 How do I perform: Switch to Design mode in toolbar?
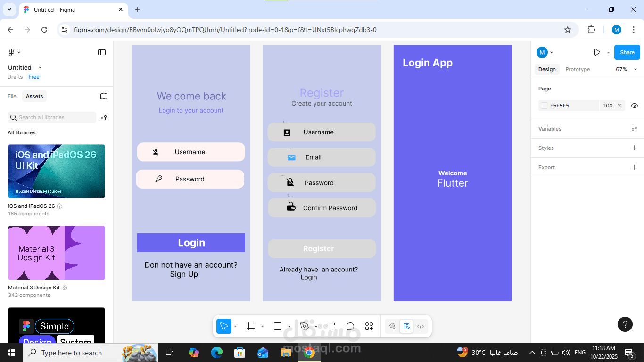(x=406, y=326)
